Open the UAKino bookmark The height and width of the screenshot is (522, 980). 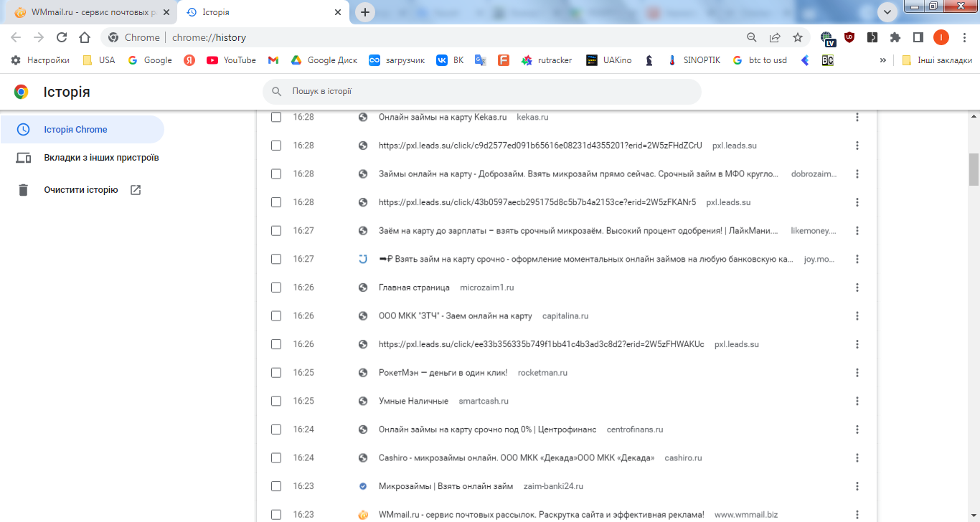(x=609, y=60)
